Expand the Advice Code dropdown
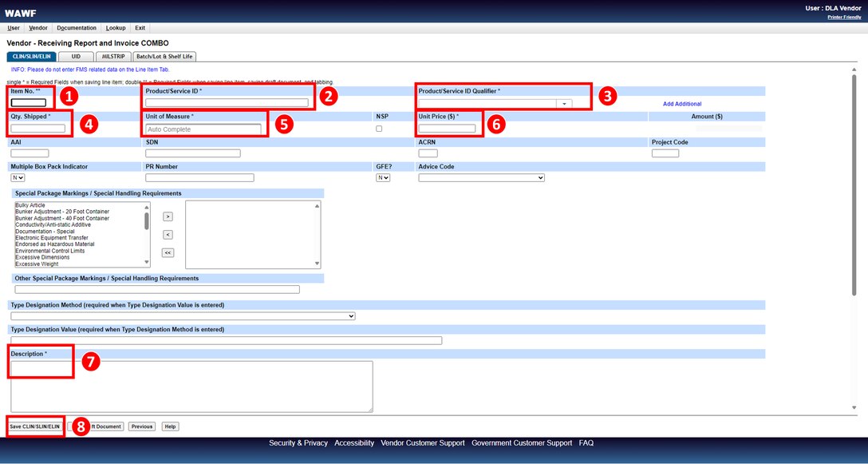 click(x=482, y=178)
